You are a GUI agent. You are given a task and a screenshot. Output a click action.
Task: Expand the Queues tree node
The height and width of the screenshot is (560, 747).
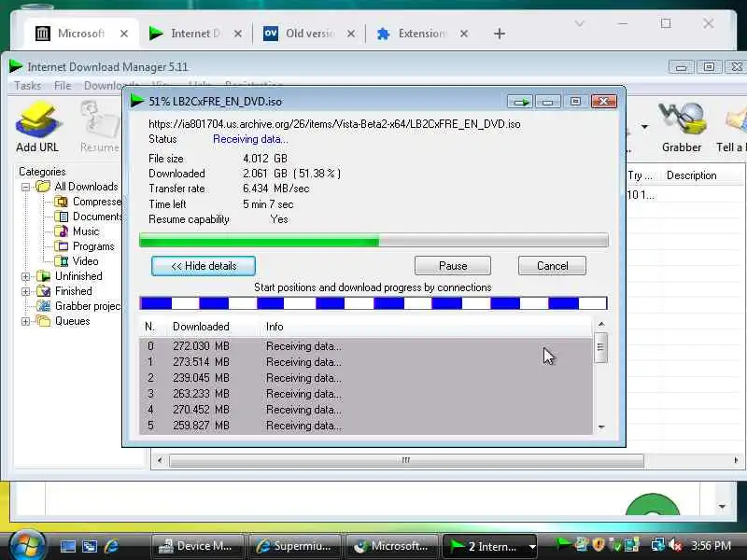pyautogui.click(x=26, y=321)
